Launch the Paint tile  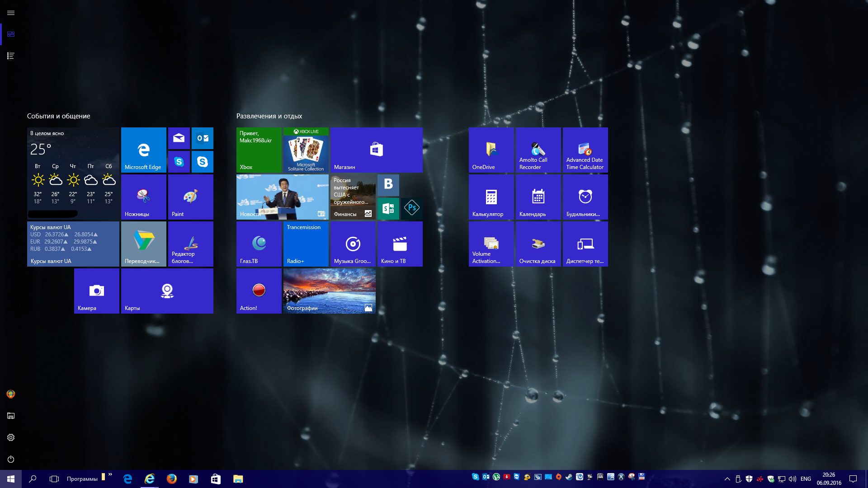(190, 197)
